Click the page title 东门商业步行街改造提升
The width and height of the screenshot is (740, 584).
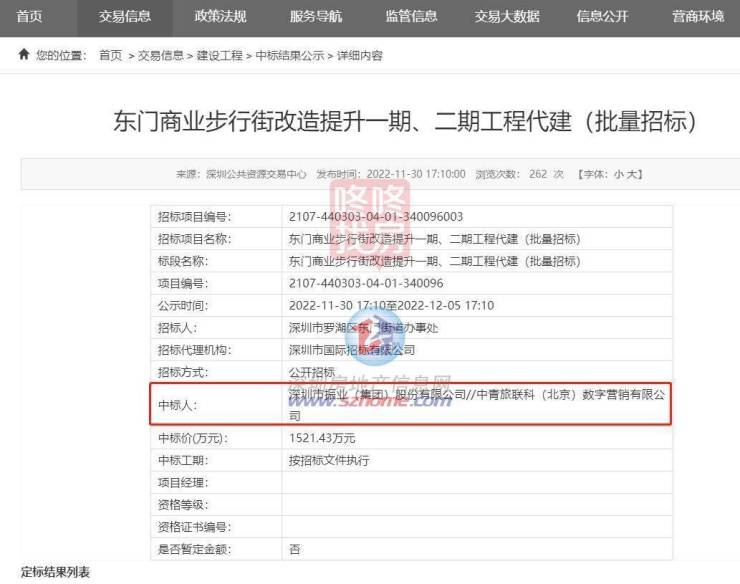pyautogui.click(x=404, y=121)
